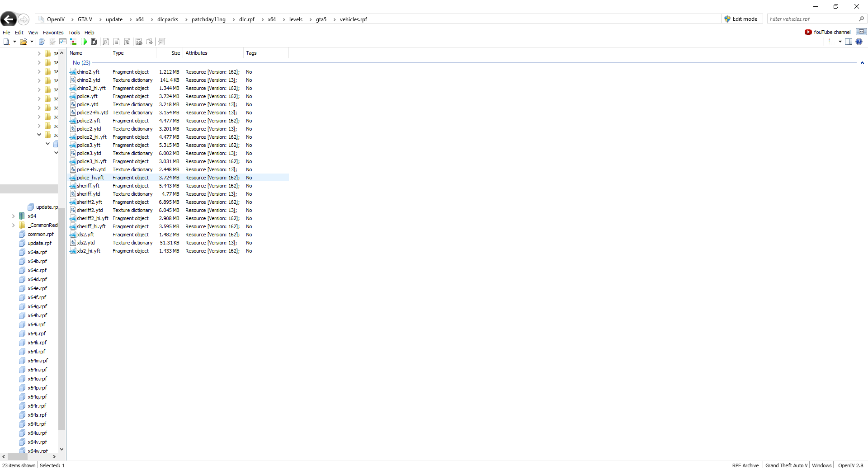Expand the x64 tree node

[14, 216]
